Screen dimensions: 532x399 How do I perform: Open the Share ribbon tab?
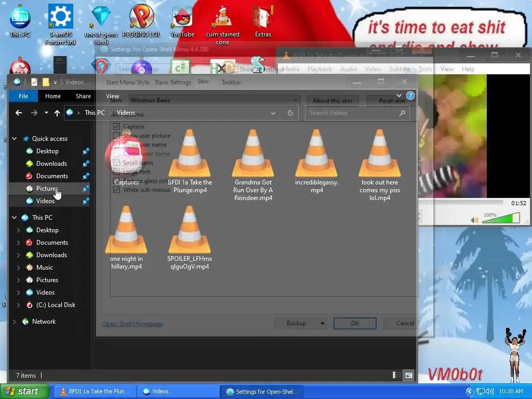(83, 96)
